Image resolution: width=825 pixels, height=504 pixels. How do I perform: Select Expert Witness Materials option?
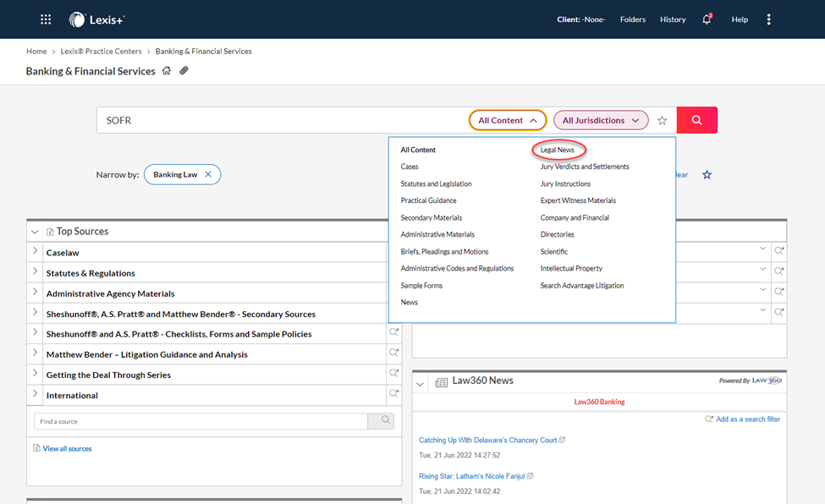[578, 200]
